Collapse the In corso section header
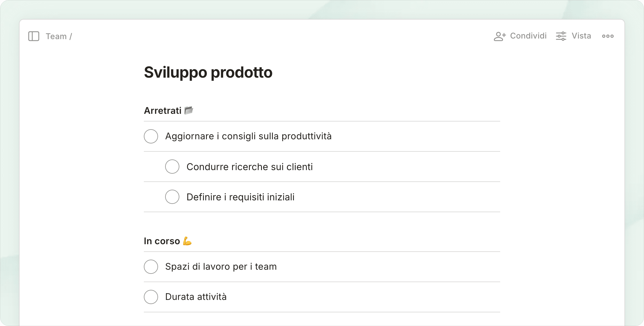Image resolution: width=644 pixels, height=326 pixels. (x=162, y=241)
